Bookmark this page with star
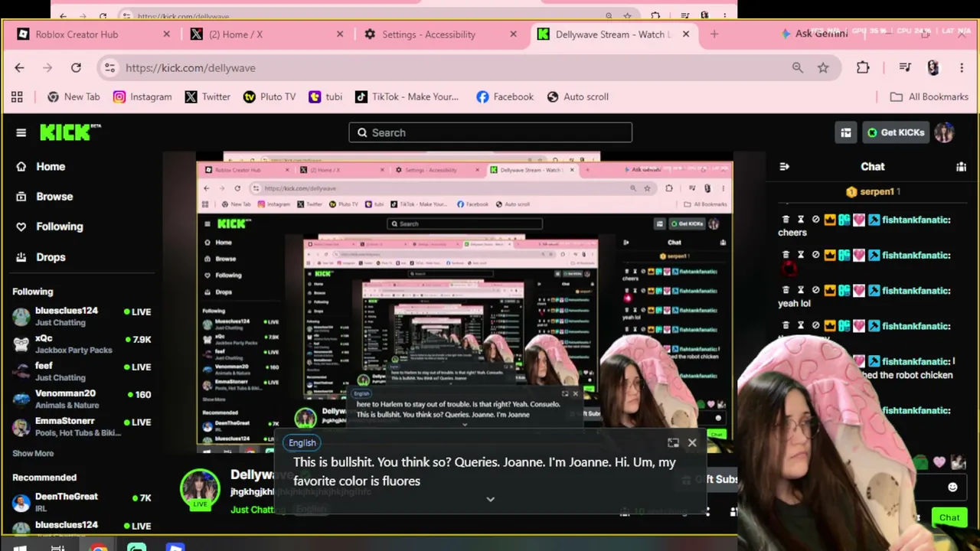980x551 pixels. coord(823,67)
